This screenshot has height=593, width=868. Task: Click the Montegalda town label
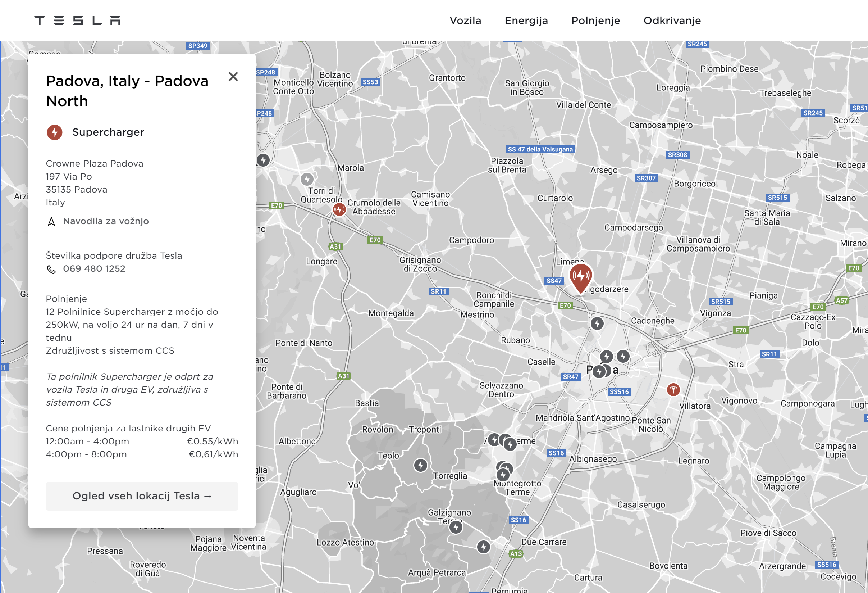(391, 313)
